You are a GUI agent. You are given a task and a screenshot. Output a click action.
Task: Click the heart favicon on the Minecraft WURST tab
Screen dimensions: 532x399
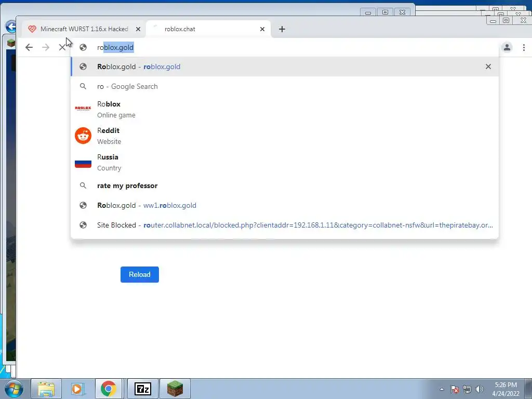(32, 29)
